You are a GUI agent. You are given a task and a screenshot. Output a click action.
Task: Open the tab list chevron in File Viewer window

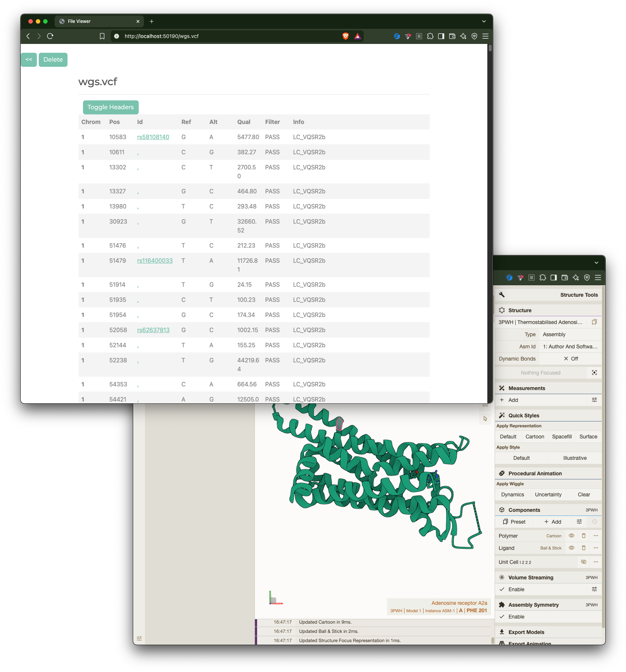tap(484, 21)
